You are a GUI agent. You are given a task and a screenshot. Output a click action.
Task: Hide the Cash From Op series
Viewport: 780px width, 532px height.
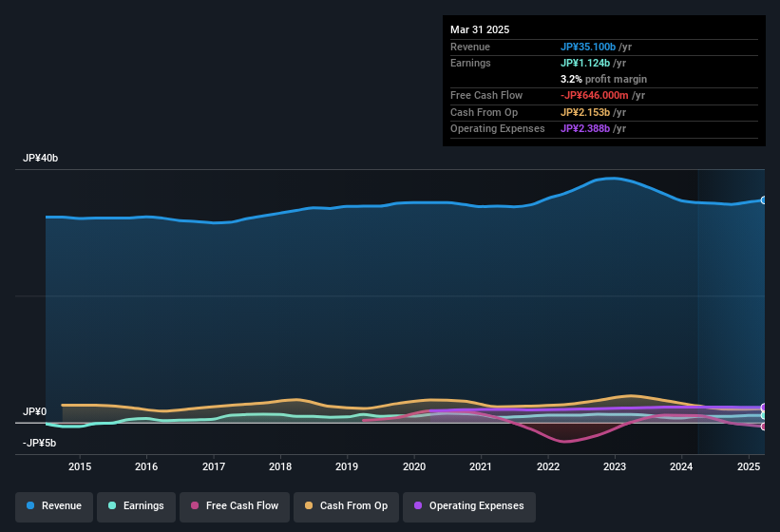(346, 506)
